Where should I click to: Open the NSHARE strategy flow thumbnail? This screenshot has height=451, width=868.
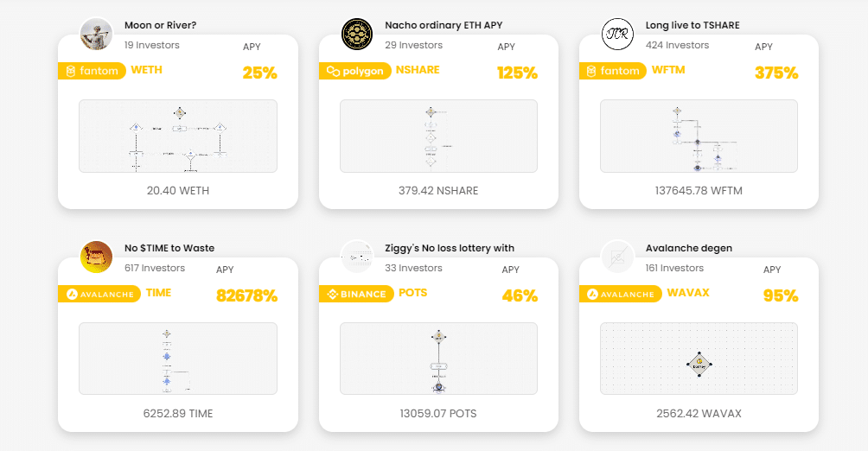point(438,137)
